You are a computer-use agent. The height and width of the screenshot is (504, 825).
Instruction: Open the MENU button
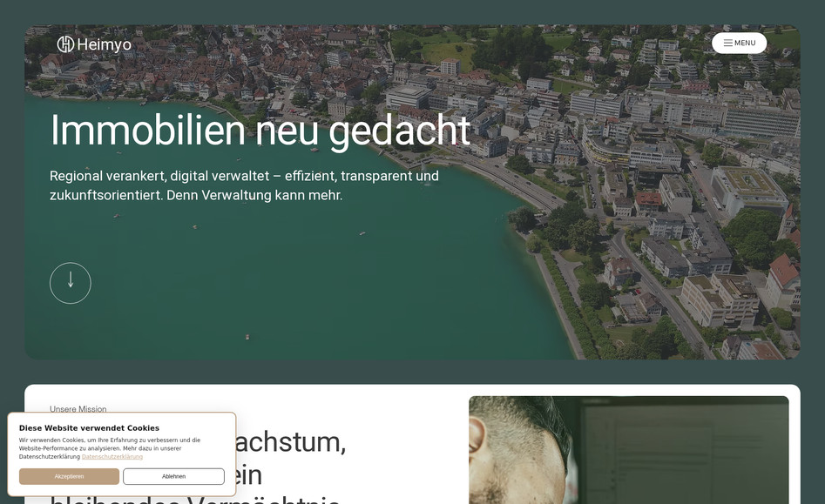coord(739,43)
